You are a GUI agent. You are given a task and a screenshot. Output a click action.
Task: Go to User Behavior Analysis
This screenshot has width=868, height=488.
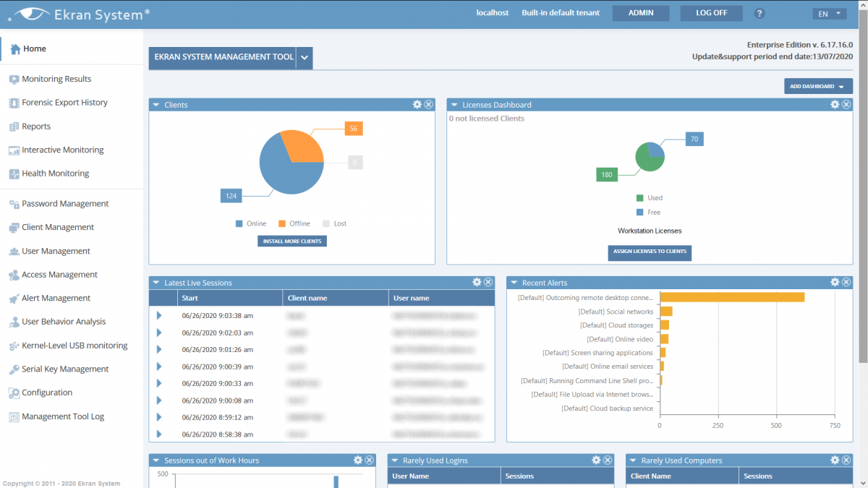coord(64,322)
